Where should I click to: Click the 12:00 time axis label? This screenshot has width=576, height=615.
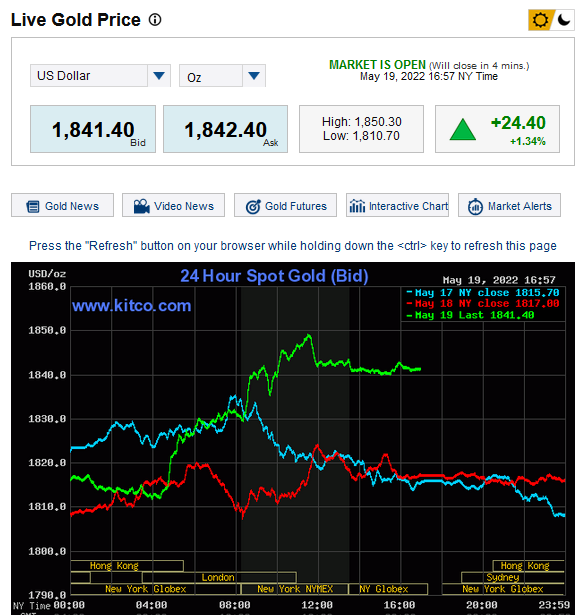point(317,605)
